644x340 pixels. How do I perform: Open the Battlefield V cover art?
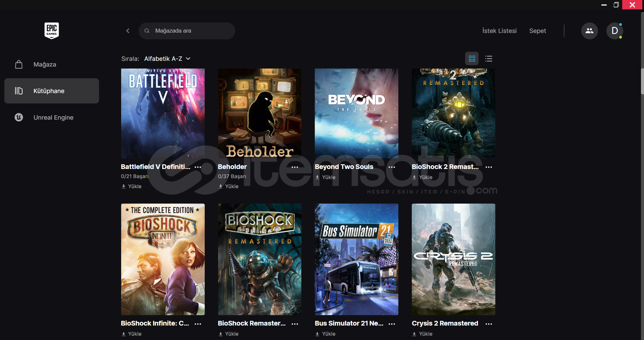pos(163,114)
